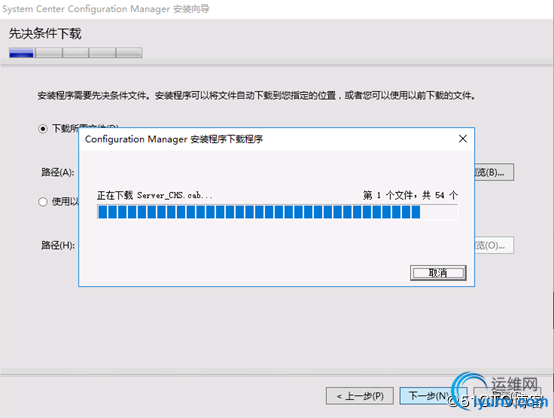This screenshot has width=554, height=418.
Task: Proceed with the 下一步(N) button
Action: (429, 396)
